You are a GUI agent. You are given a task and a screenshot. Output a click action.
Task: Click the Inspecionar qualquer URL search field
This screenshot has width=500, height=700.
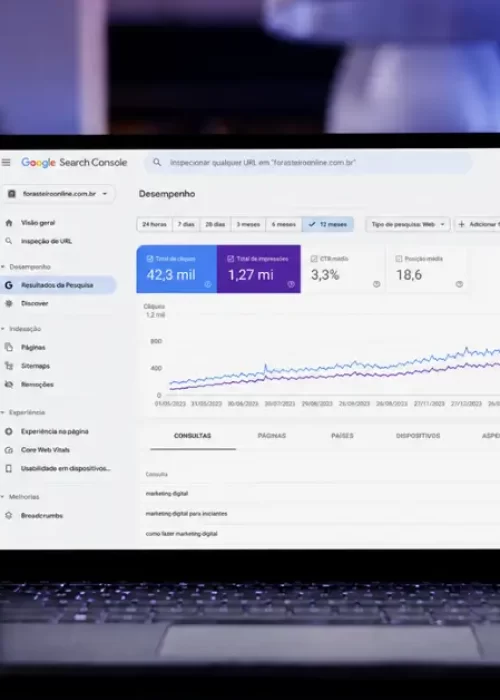308,162
